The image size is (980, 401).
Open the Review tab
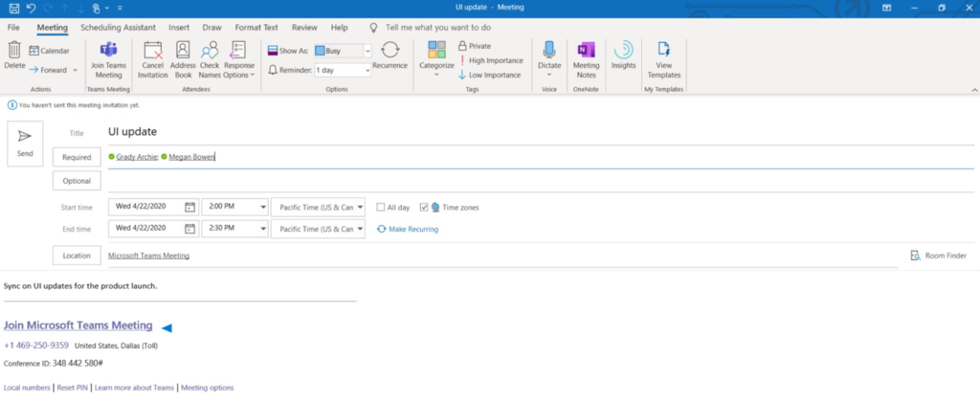point(304,28)
